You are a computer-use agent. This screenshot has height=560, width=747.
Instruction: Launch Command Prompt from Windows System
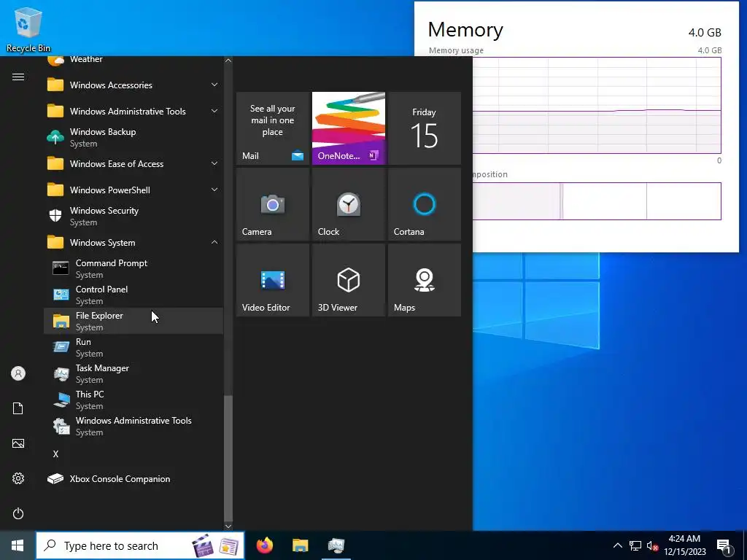click(x=133, y=268)
